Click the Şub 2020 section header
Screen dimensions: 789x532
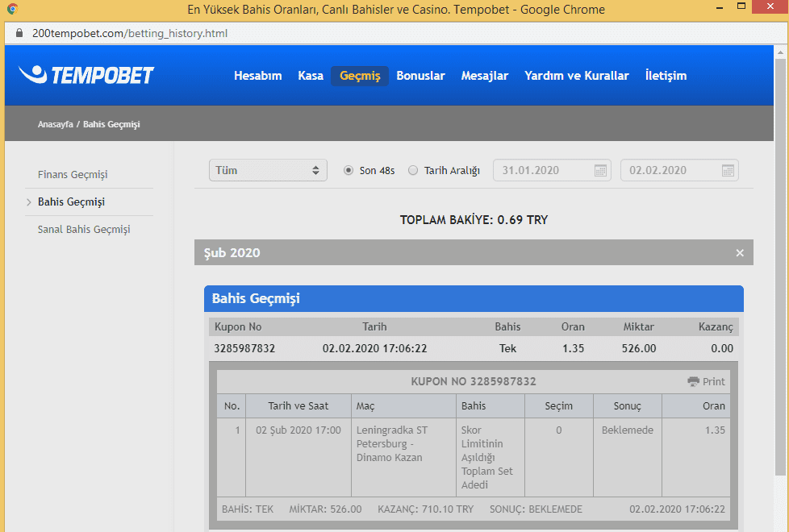click(474, 252)
